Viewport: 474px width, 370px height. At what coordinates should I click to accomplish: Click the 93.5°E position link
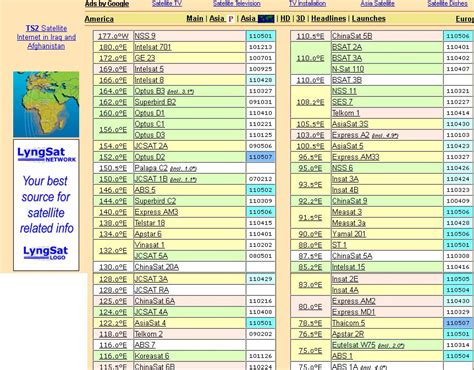point(310,184)
